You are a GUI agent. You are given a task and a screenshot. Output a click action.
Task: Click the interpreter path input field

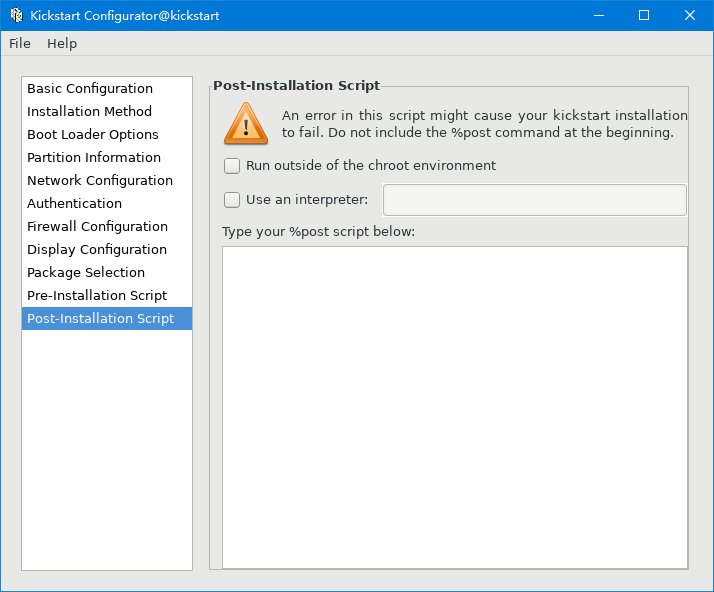click(535, 200)
